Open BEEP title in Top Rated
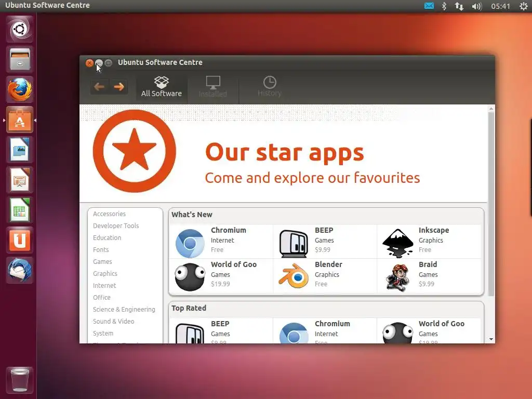Viewport: 532px width, 399px height. pos(220,324)
